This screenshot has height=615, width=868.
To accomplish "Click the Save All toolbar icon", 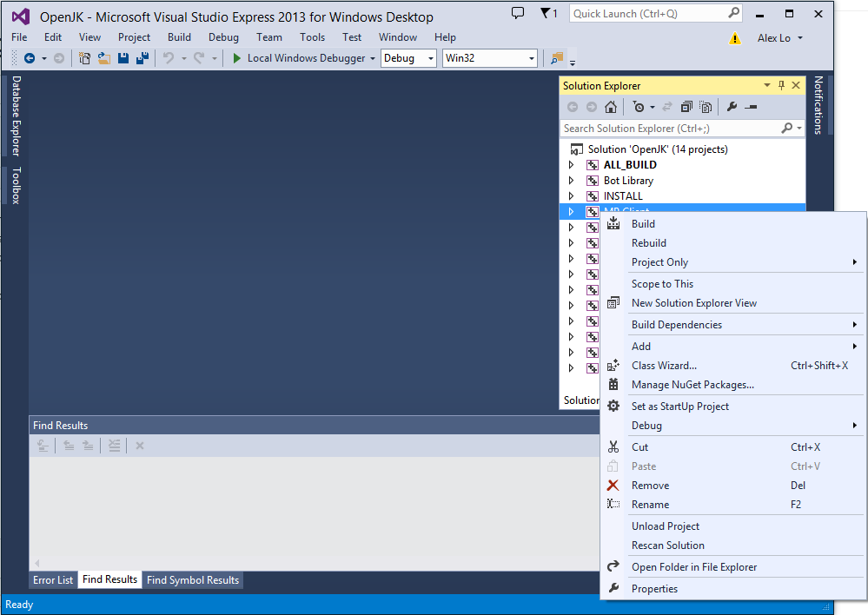I will pyautogui.click(x=142, y=58).
